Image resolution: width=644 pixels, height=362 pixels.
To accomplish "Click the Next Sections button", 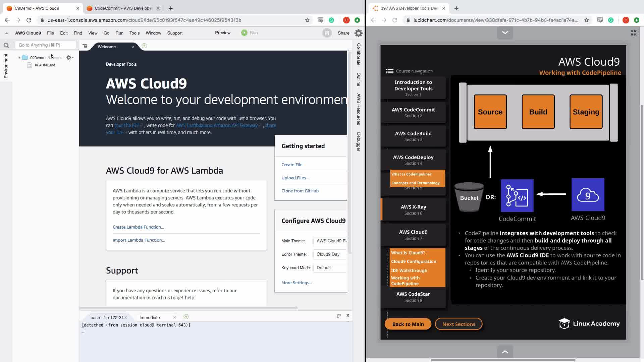I will (x=459, y=324).
